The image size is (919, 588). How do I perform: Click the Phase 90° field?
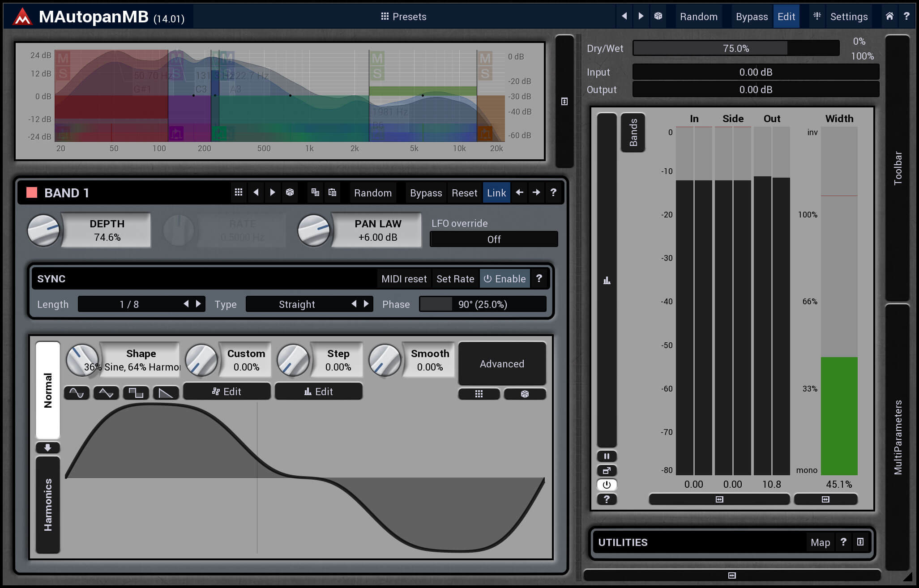(483, 304)
